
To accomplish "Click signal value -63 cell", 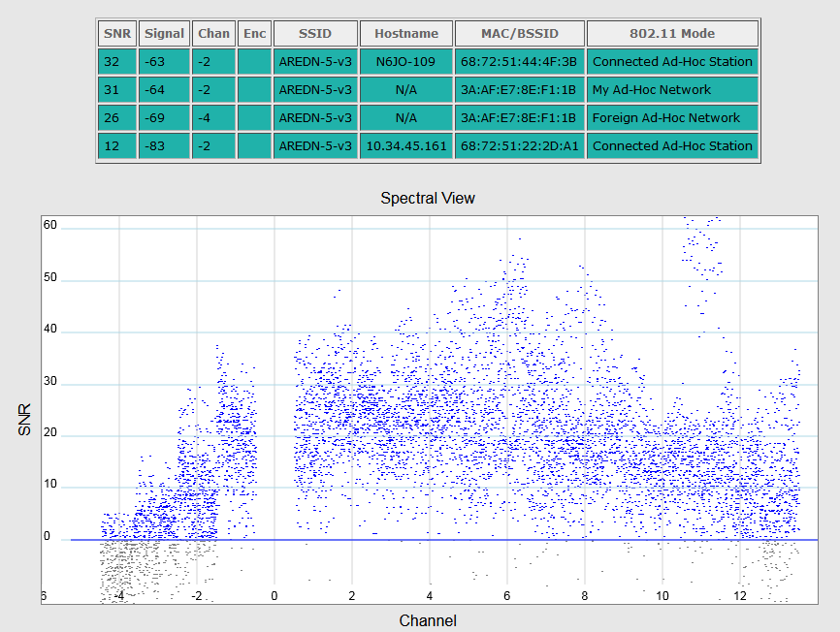I will [164, 61].
